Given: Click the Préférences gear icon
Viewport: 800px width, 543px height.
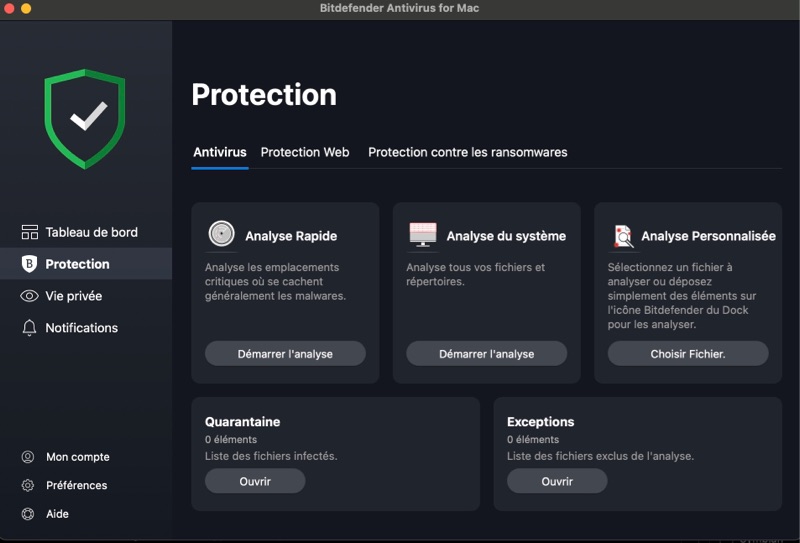Looking at the screenshot, I should [x=28, y=485].
